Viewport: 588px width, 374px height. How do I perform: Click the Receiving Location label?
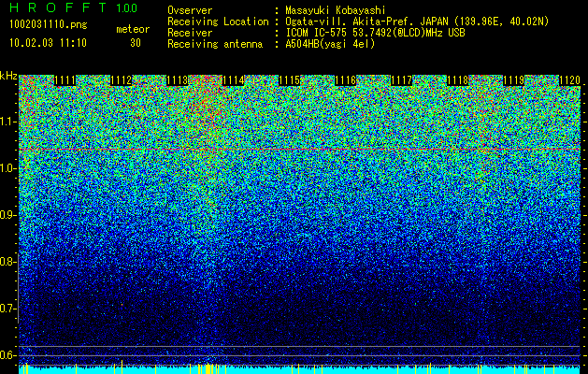click(218, 22)
